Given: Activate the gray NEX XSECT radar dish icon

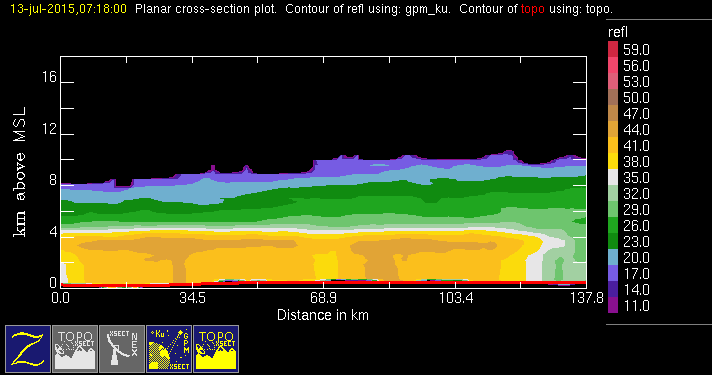Looking at the screenshot, I should click(122, 349).
